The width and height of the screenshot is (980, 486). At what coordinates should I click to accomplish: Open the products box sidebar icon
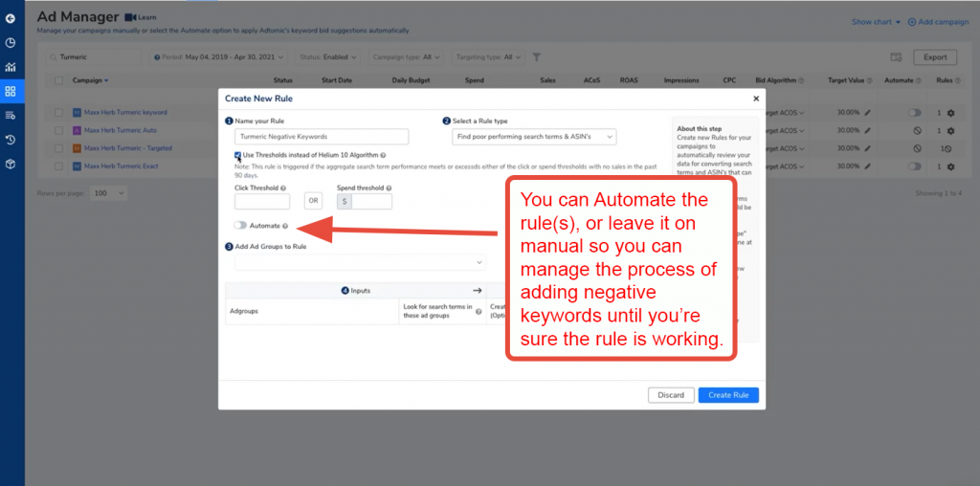10,164
